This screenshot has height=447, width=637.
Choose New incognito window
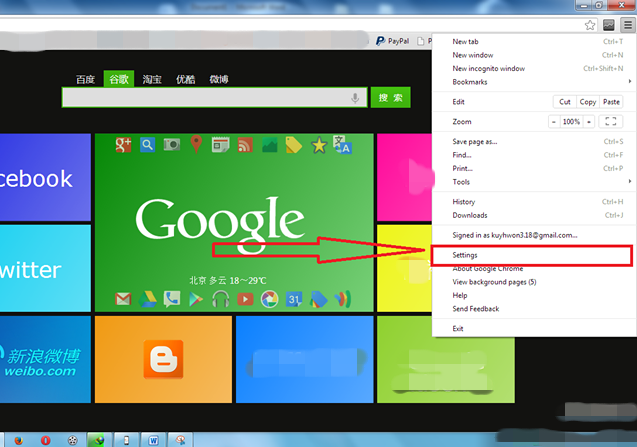[x=534, y=68]
